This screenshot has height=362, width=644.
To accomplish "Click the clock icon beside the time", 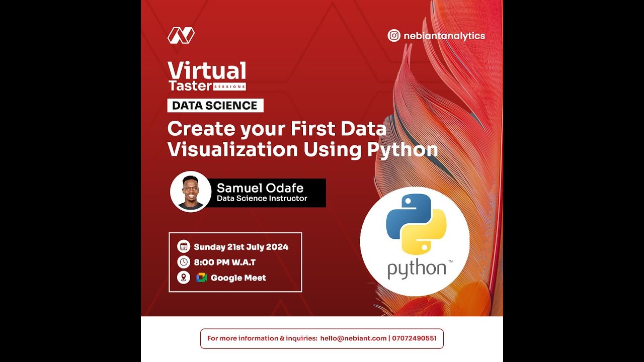I will click(184, 262).
